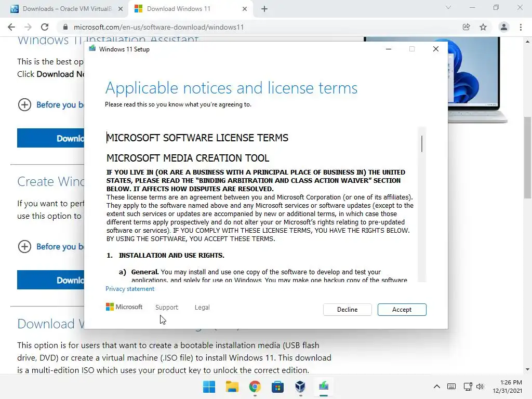This screenshot has width=532, height=399.
Task: Focus the Chrome address bar URL
Action: coord(158,27)
